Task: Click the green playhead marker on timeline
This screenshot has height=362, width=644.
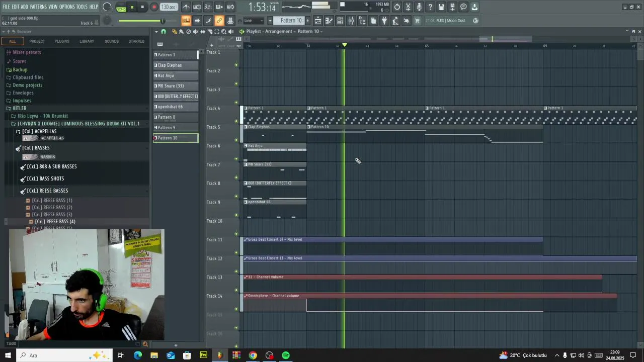Action: pos(345,46)
